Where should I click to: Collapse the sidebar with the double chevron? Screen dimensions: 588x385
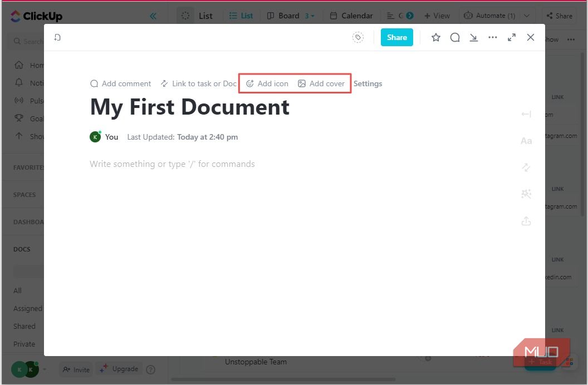click(x=153, y=16)
